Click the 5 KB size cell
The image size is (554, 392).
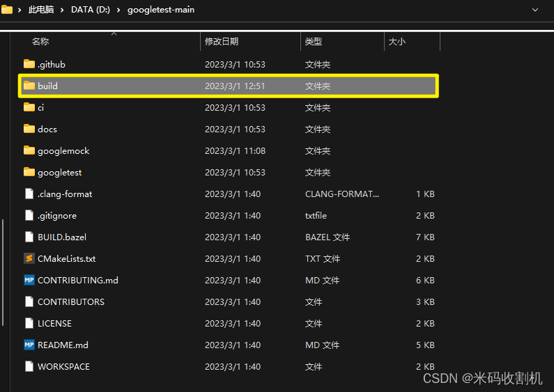click(425, 345)
